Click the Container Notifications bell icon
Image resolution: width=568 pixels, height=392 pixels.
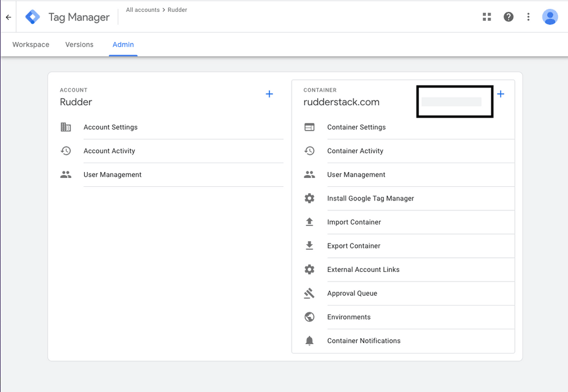coord(309,341)
